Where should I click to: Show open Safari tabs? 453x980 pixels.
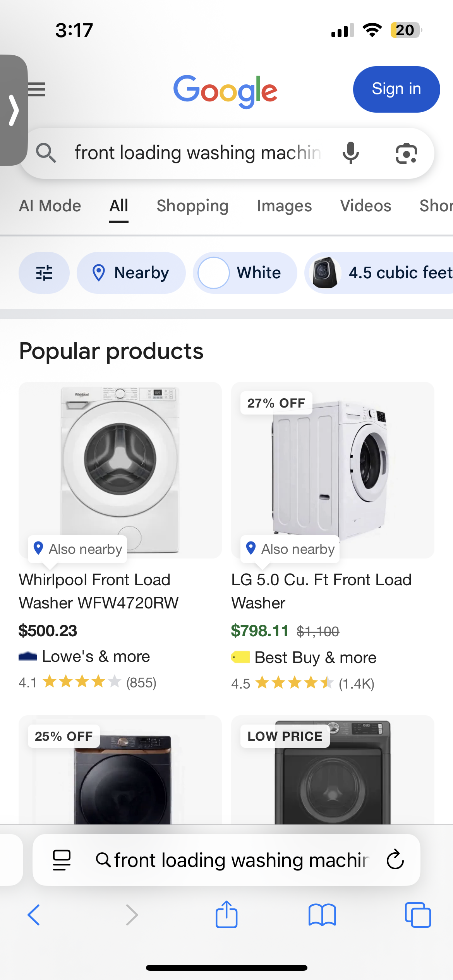[x=417, y=915]
